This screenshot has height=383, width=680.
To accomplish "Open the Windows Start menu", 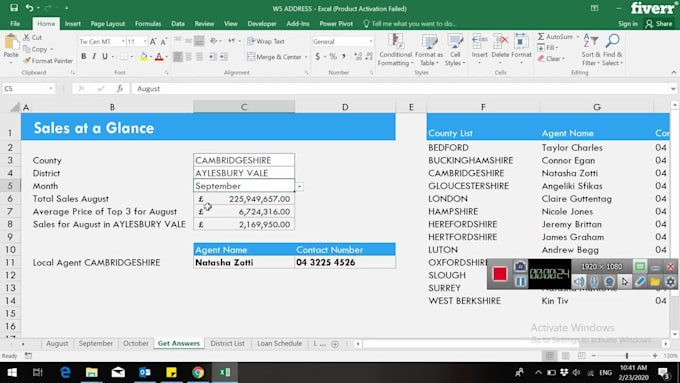I will (x=12, y=372).
